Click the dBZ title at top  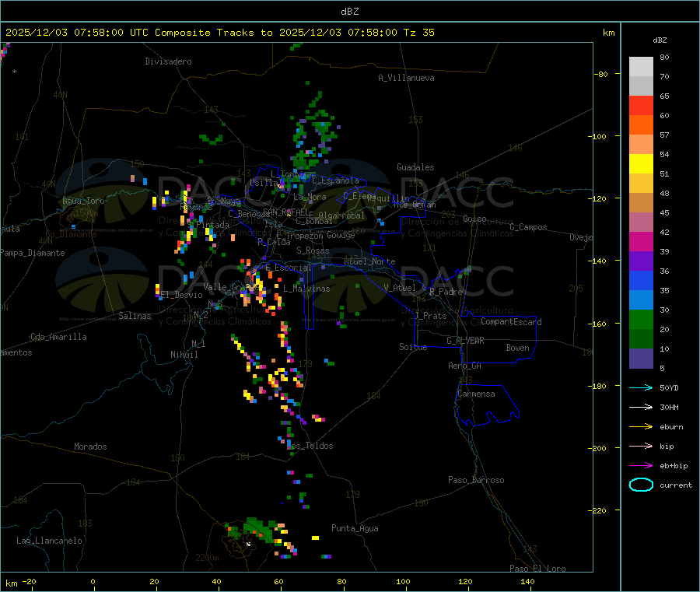point(349,12)
